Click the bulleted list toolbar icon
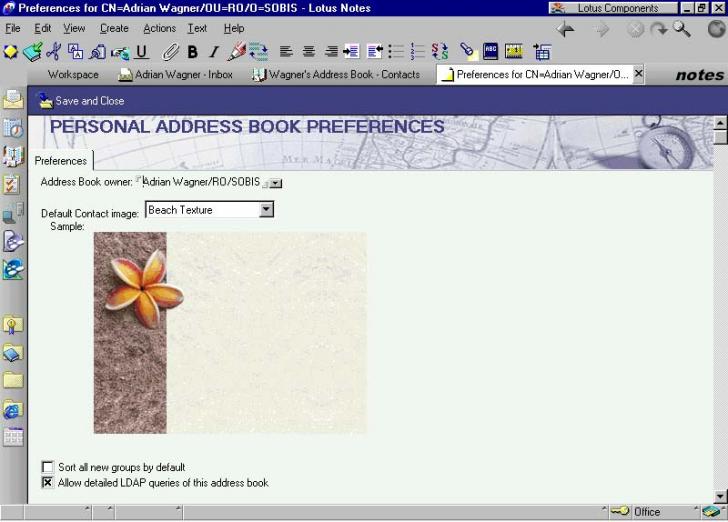Image resolution: width=728 pixels, height=522 pixels. 396,51
